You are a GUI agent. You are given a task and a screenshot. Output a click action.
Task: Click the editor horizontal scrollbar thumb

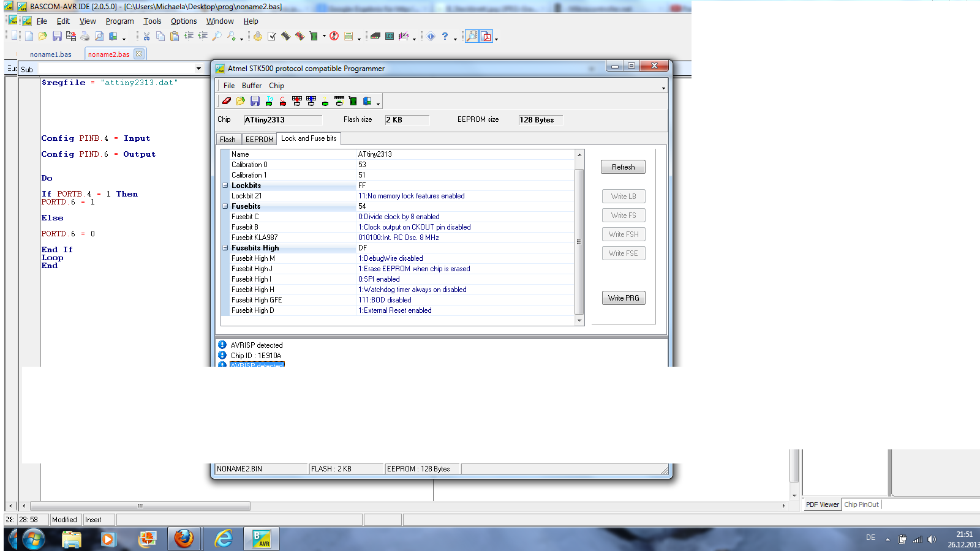click(x=140, y=506)
